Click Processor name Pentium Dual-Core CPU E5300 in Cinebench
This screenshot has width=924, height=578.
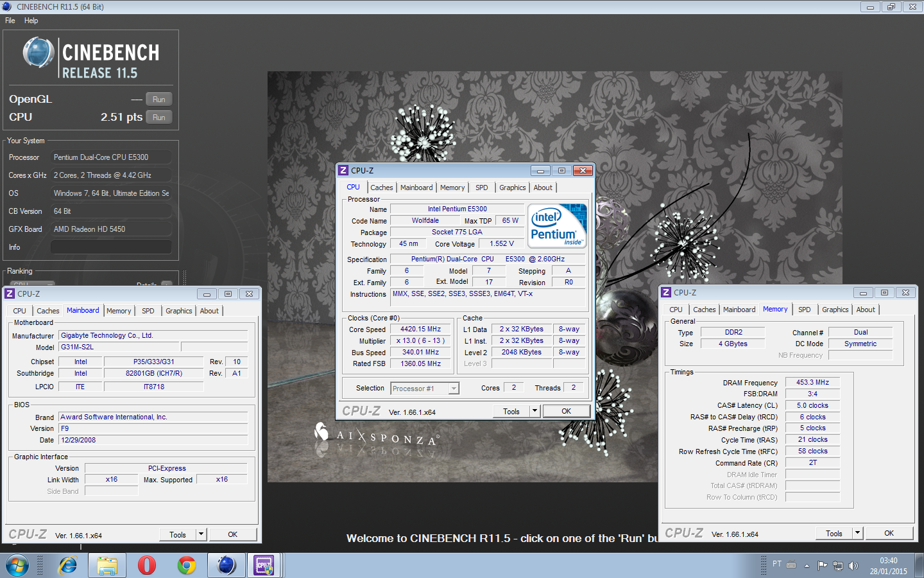pos(111,157)
